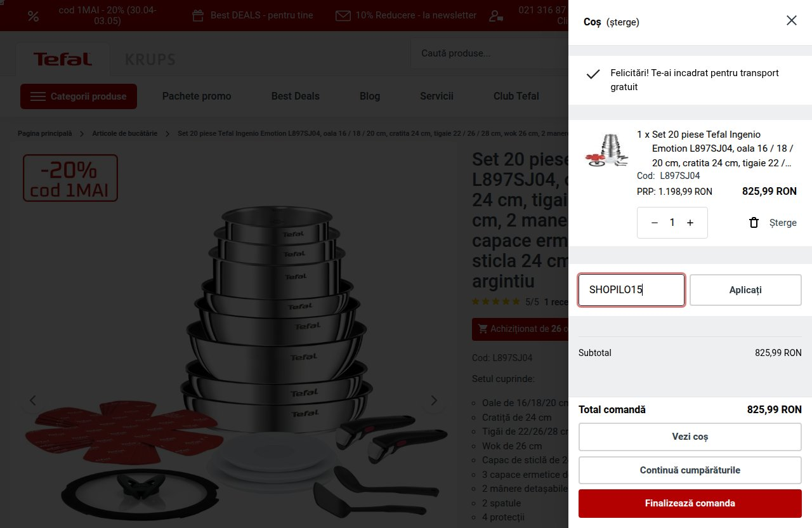Image resolution: width=812 pixels, height=528 pixels.
Task: Click the phone number 021 316 87 in top bar
Action: coord(542,10)
